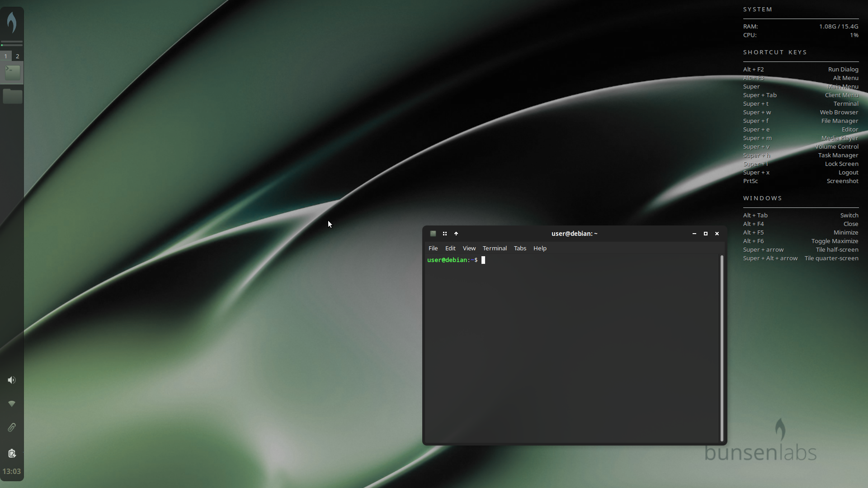Open the network status tray icon
Viewport: 868px width, 488px height.
pos(12,404)
